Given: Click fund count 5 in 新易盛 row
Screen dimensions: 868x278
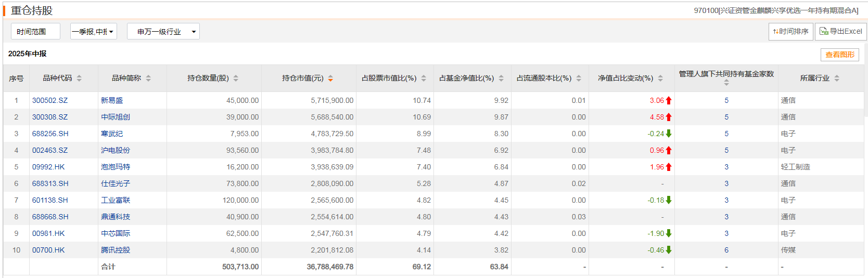Looking at the screenshot, I should (x=726, y=100).
